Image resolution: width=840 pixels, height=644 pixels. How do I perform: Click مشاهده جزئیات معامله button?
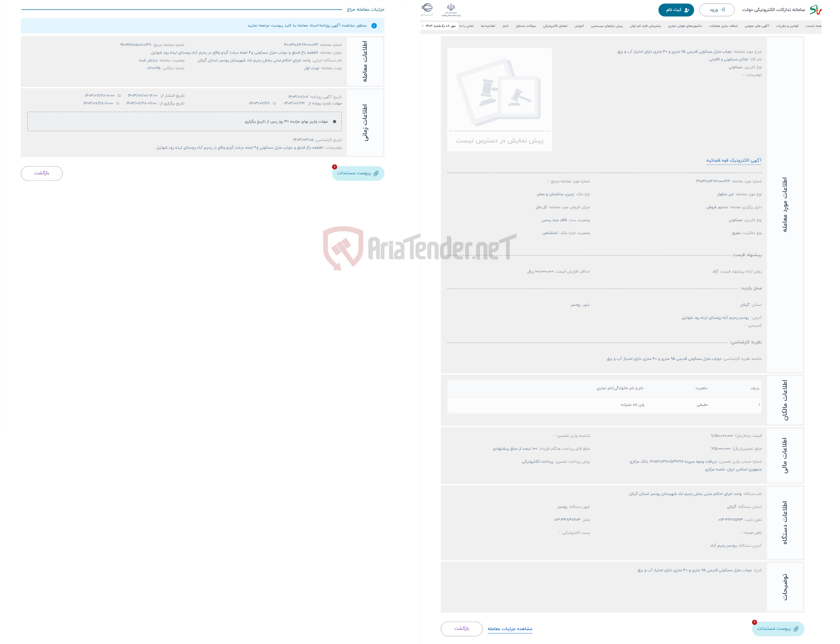[510, 628]
